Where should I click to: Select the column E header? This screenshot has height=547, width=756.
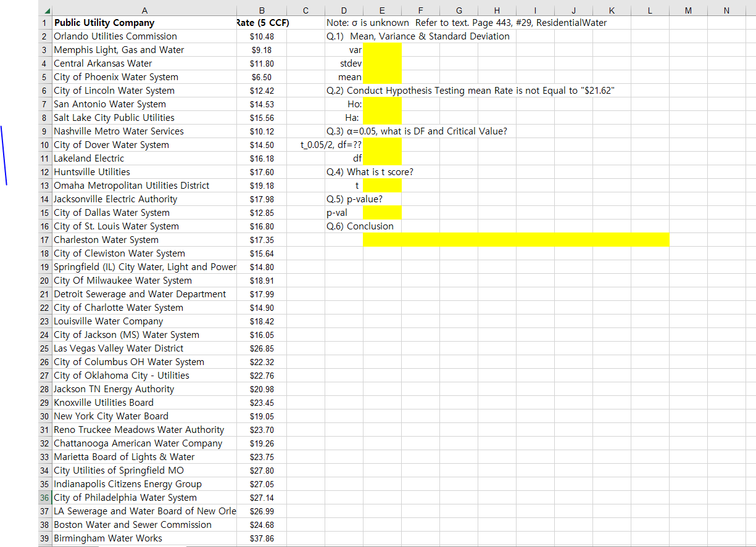pyautogui.click(x=382, y=9)
